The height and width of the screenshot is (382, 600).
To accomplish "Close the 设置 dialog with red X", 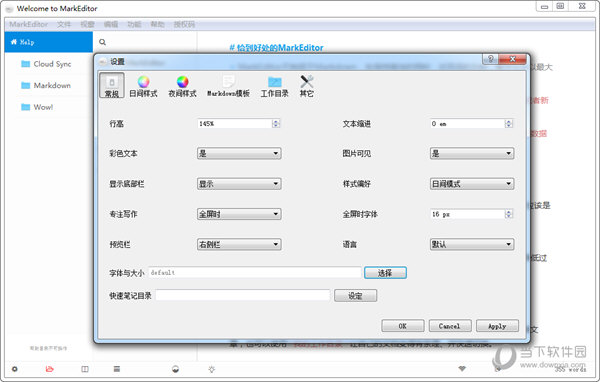I will coord(513,59).
